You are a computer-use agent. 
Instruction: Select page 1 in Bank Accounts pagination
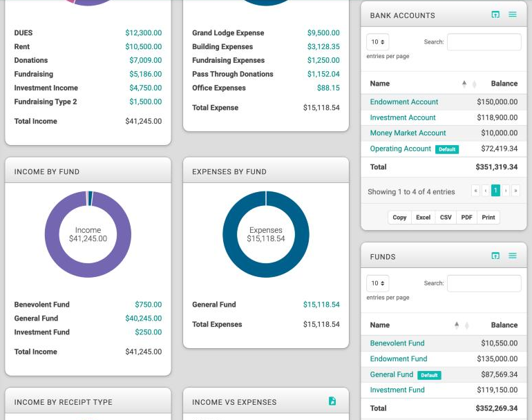495,191
